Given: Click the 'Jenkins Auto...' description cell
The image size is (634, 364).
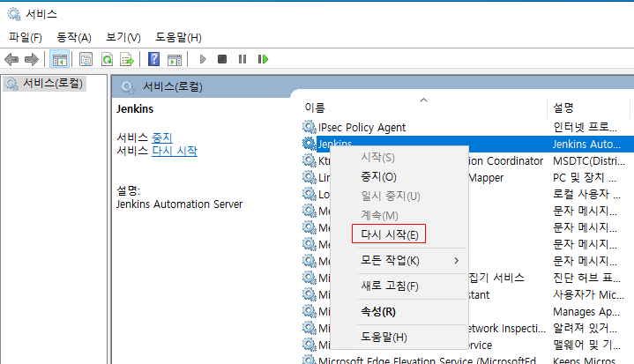Looking at the screenshot, I should (586, 144).
